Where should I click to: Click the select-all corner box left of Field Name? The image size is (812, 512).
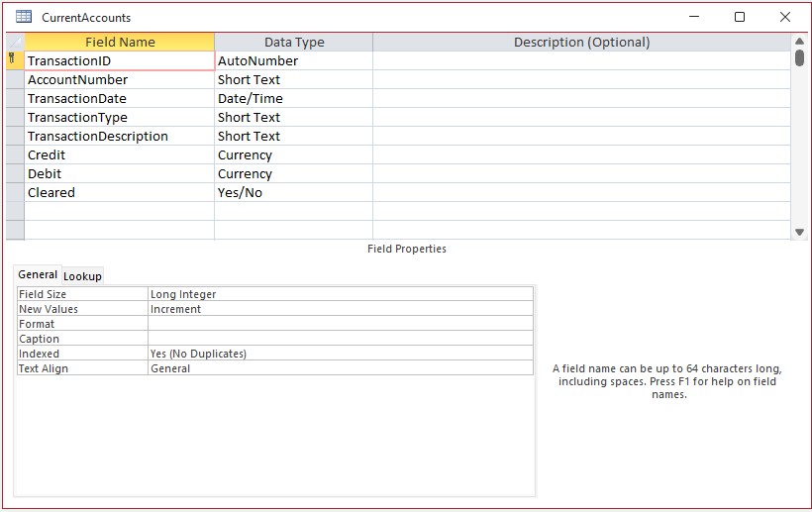(x=15, y=42)
